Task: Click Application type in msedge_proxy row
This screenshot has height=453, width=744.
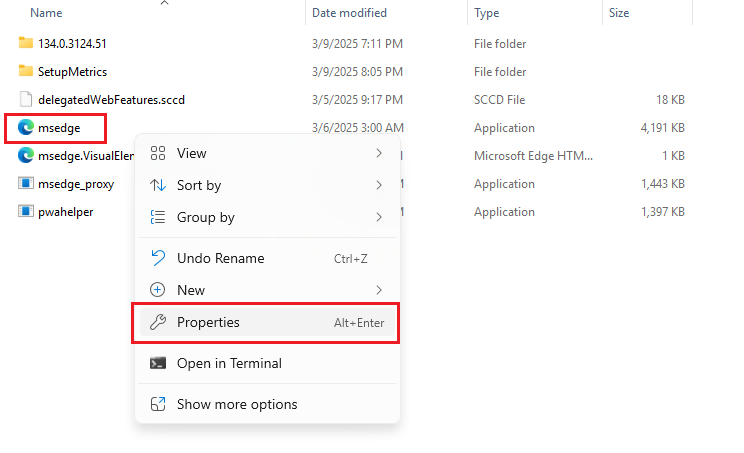Action: pyautogui.click(x=504, y=184)
